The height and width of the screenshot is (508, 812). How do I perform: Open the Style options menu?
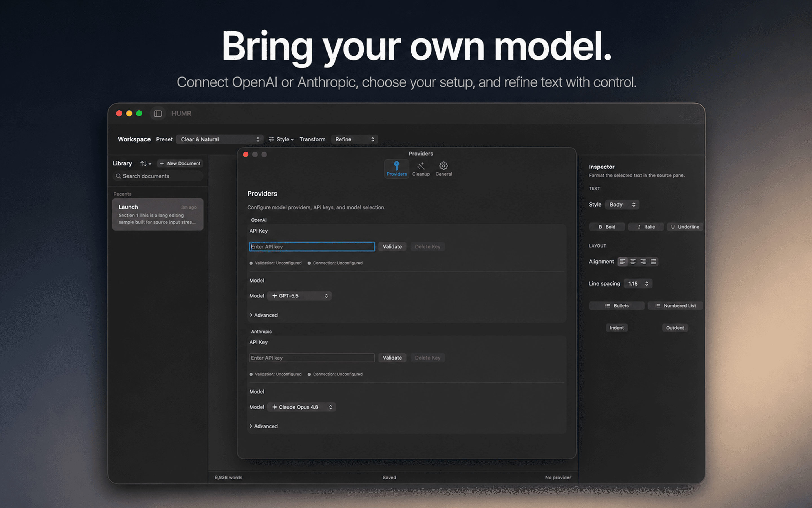[x=281, y=139]
